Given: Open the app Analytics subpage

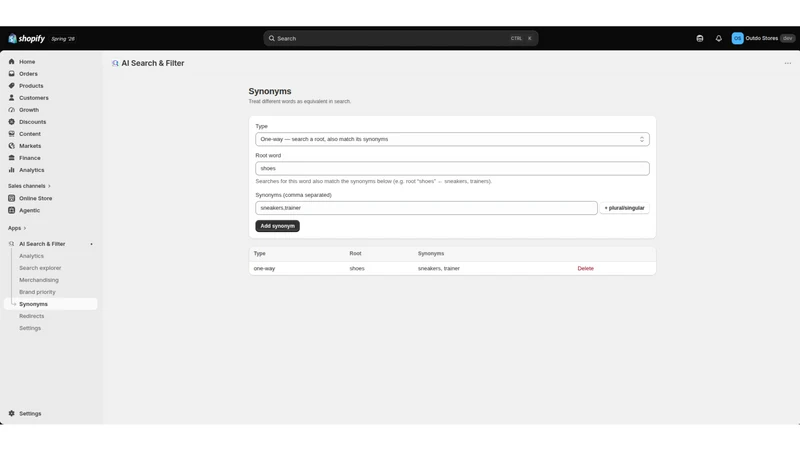Looking at the screenshot, I should [31, 256].
